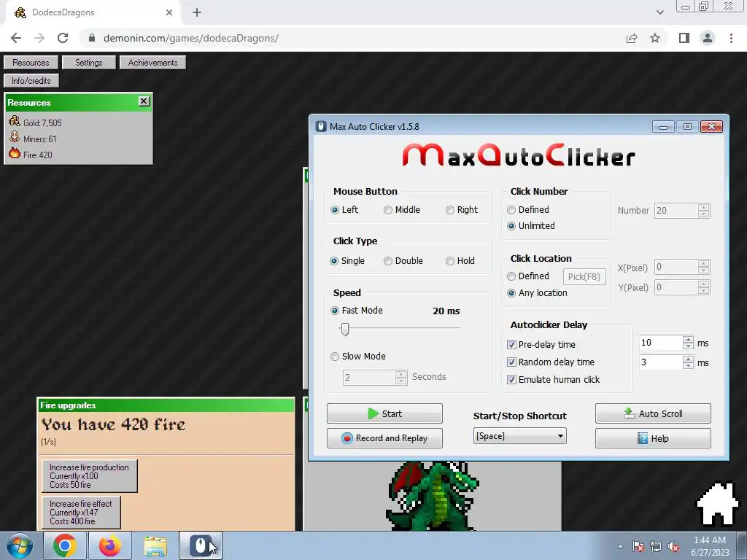Click network tray icon
The height and width of the screenshot is (560, 747).
point(656,547)
